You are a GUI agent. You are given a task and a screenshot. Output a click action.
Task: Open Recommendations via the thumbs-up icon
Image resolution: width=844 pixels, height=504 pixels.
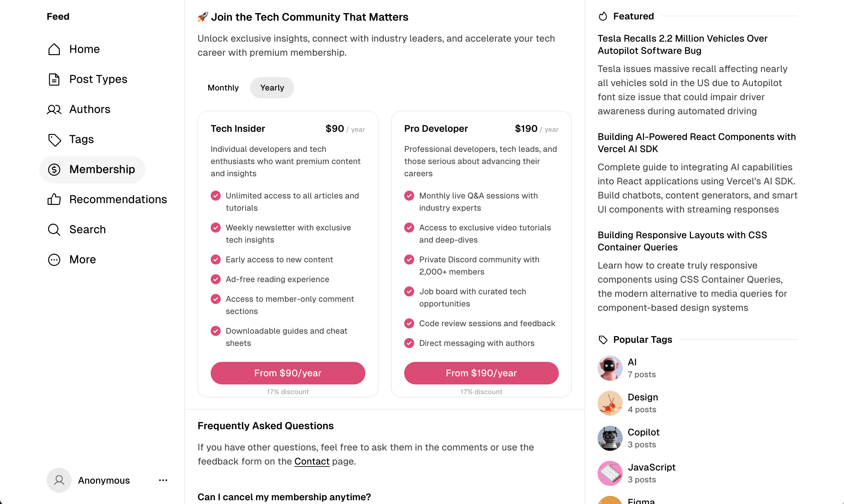click(54, 199)
